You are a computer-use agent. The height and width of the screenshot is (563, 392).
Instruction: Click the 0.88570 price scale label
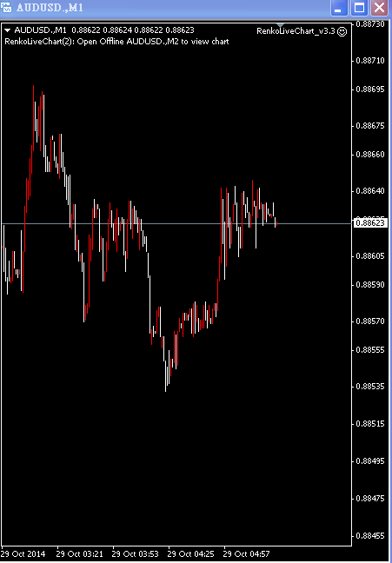click(x=370, y=321)
